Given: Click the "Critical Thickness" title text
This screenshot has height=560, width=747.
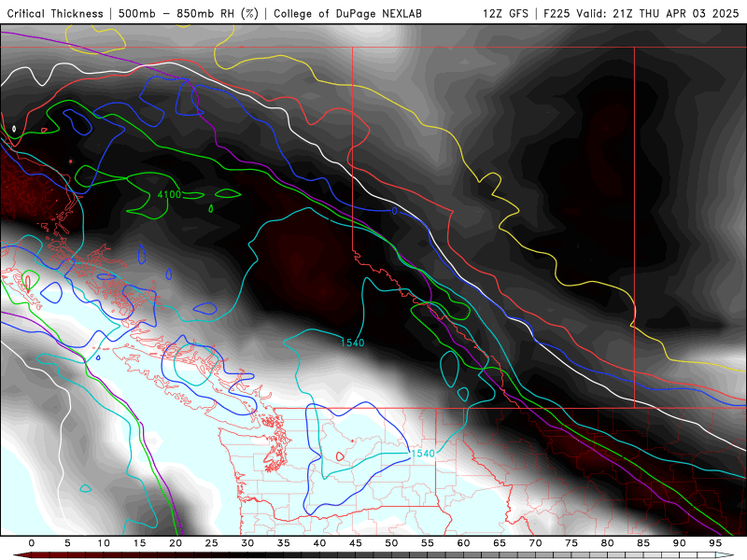Looking at the screenshot, I should (55, 13).
